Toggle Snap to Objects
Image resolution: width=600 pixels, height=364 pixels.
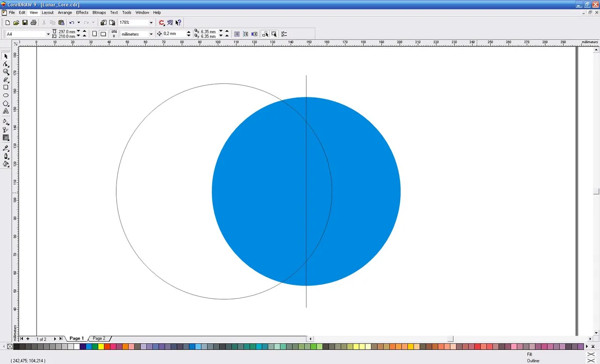(255, 34)
